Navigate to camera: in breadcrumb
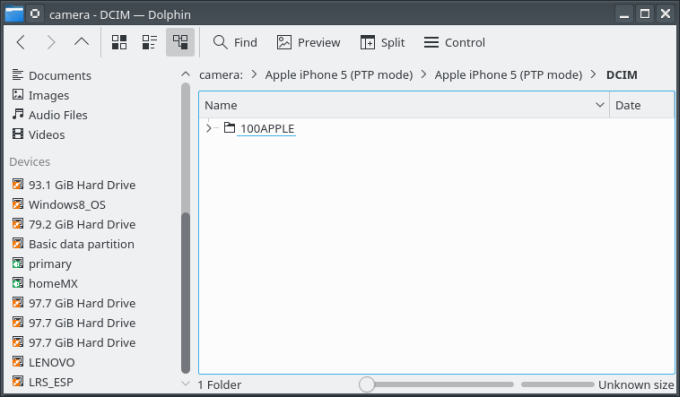The height and width of the screenshot is (397, 680). [x=221, y=75]
